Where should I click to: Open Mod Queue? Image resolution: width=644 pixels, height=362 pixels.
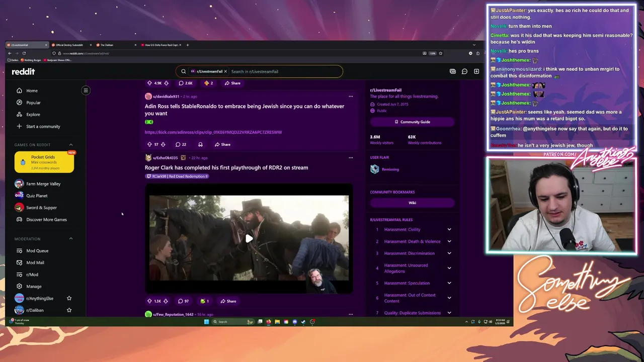37,251
